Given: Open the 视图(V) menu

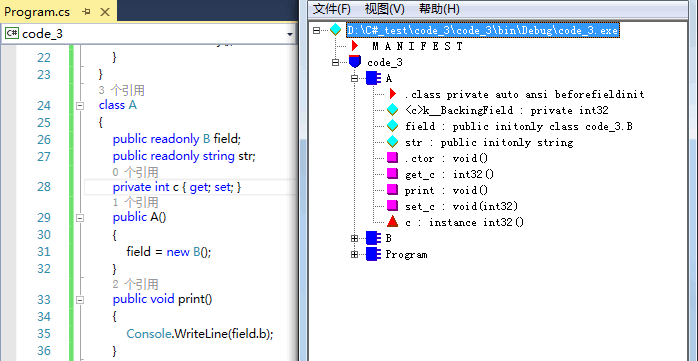Looking at the screenshot, I should 385,8.
